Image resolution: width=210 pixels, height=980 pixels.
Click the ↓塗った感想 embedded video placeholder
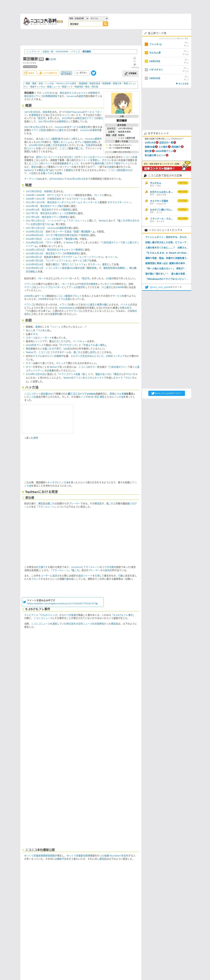click(48, 418)
